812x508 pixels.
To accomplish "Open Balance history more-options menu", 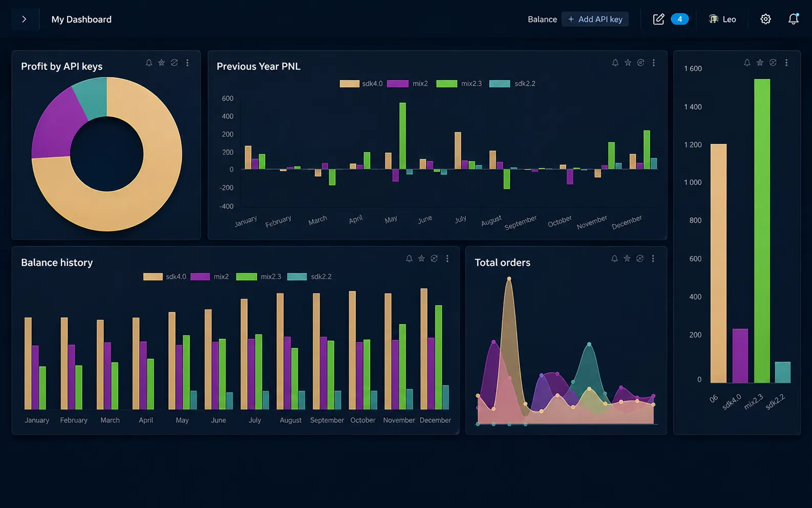I will tap(447, 259).
